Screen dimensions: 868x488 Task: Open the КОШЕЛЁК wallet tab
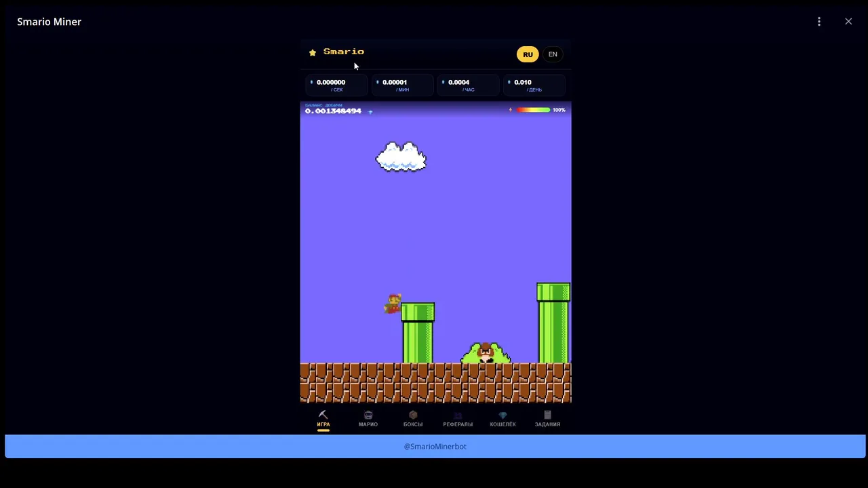pyautogui.click(x=502, y=419)
